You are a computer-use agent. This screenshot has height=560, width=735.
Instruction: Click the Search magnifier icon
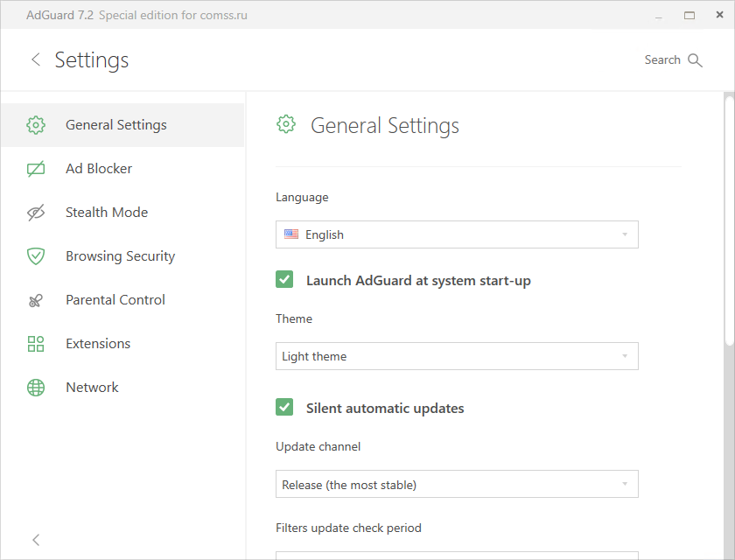[x=696, y=60]
